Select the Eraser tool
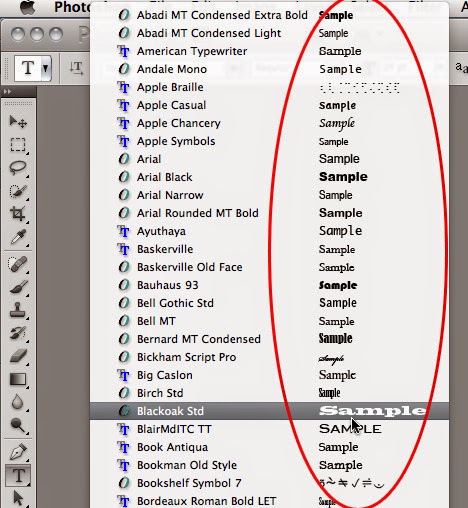This screenshot has width=468, height=508. [x=18, y=356]
